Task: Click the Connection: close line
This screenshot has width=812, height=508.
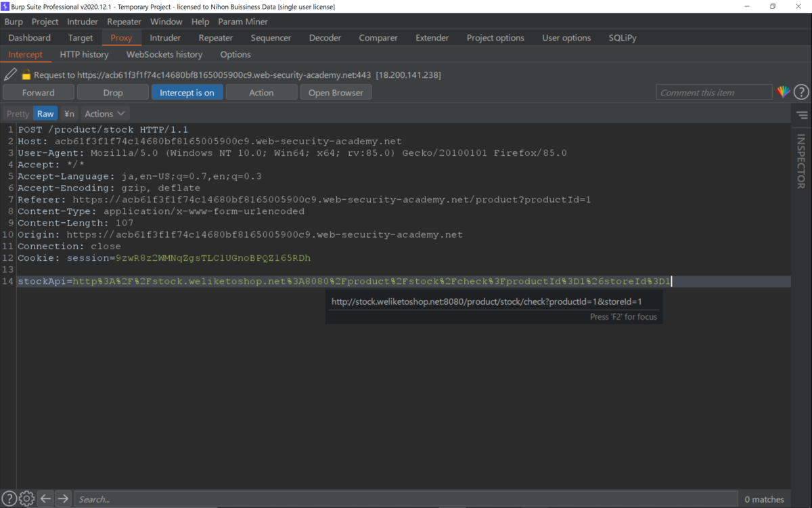Action: tap(69, 247)
